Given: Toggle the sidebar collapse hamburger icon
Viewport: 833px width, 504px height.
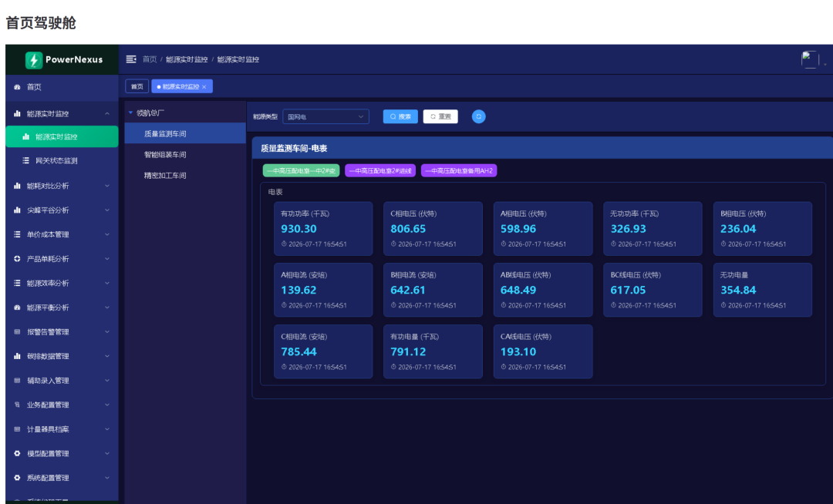Looking at the screenshot, I should (131, 59).
